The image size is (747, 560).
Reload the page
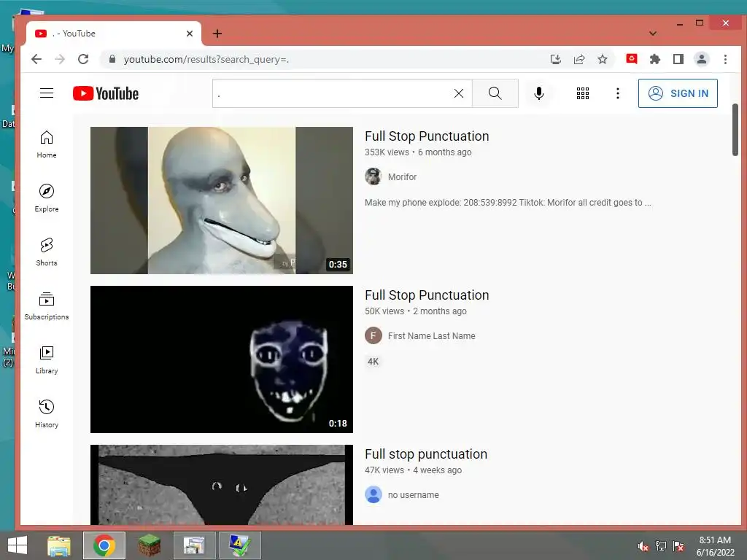click(x=83, y=59)
